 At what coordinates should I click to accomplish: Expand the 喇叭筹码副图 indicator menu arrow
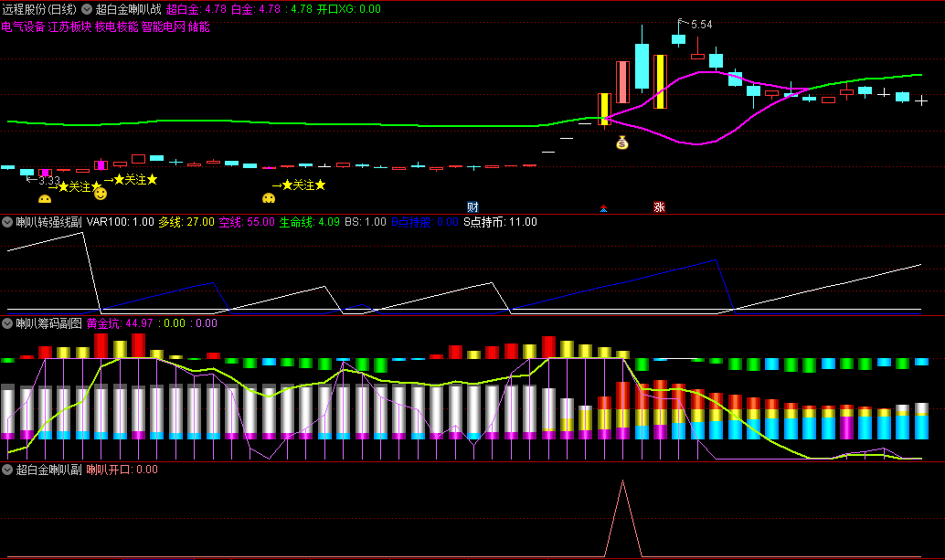click(7, 323)
